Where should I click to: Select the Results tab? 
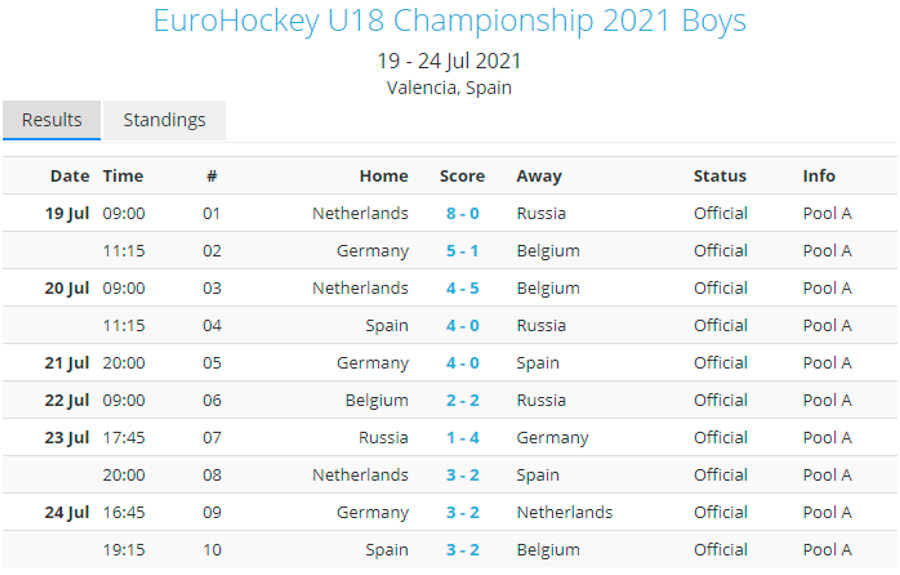[52, 120]
